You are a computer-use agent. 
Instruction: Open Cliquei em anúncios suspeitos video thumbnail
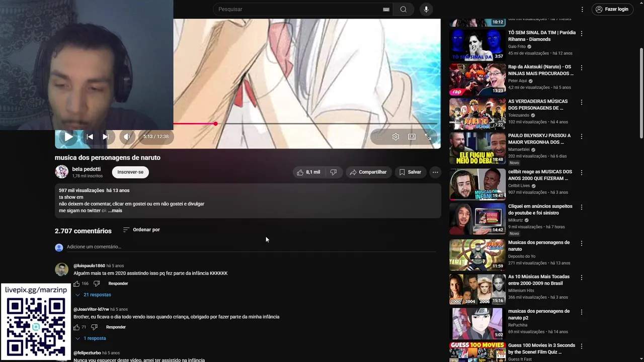tap(477, 219)
